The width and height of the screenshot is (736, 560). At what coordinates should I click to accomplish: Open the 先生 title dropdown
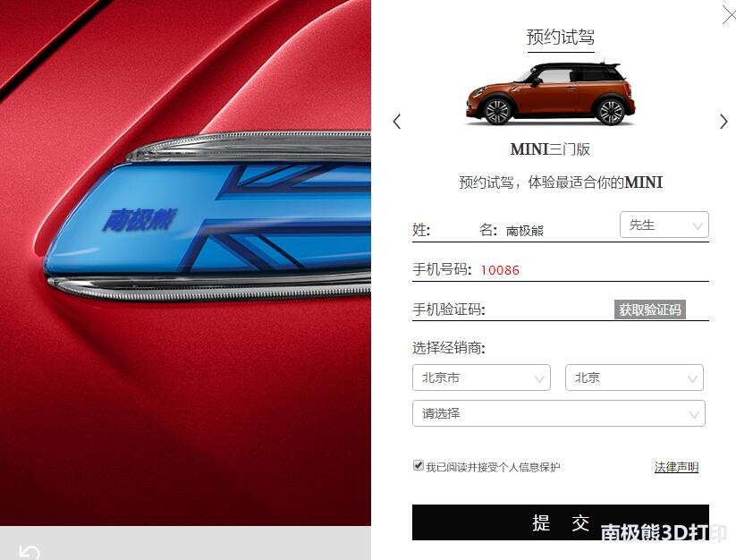point(664,225)
